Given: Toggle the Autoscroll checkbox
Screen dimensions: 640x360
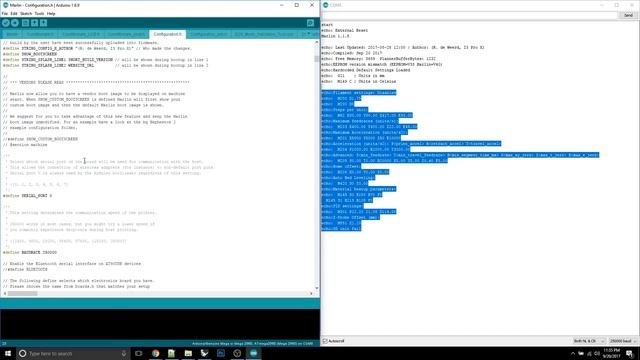Looking at the screenshot, I should click(325, 341).
